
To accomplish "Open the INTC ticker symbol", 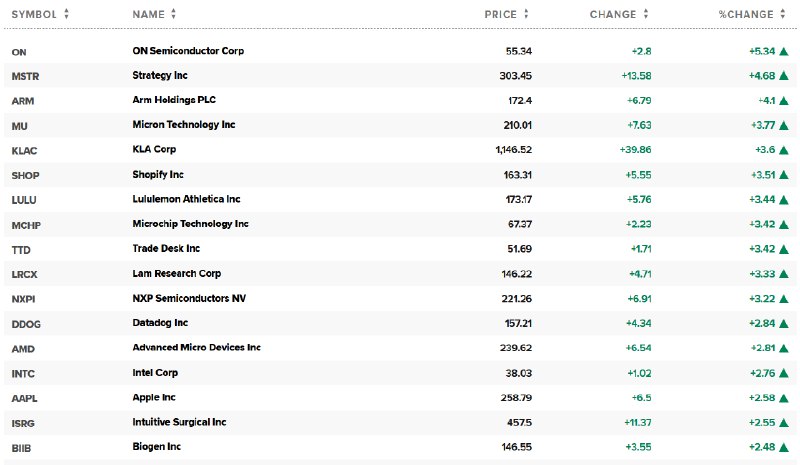I will coord(23,374).
